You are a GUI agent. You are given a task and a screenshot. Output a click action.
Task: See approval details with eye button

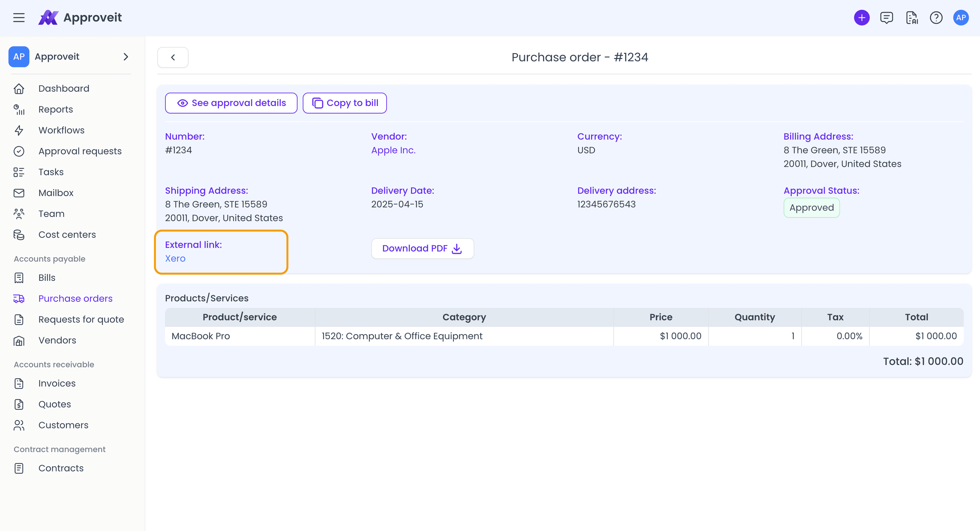(x=231, y=103)
